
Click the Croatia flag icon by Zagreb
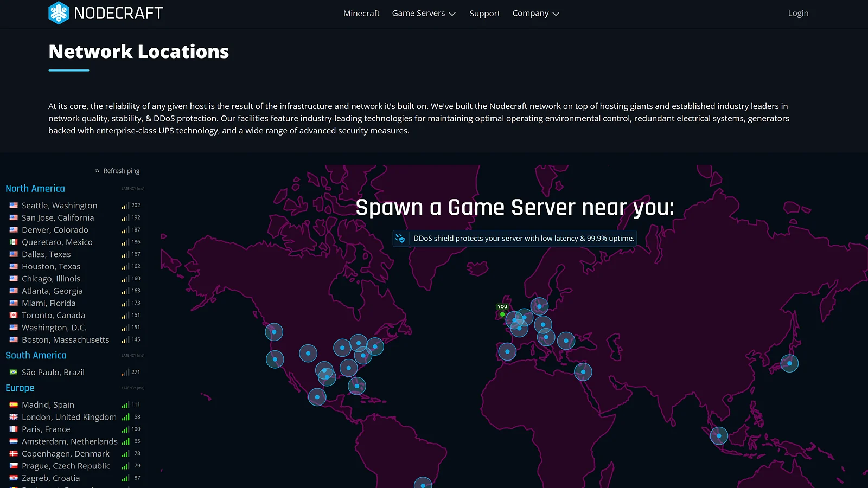click(x=14, y=478)
